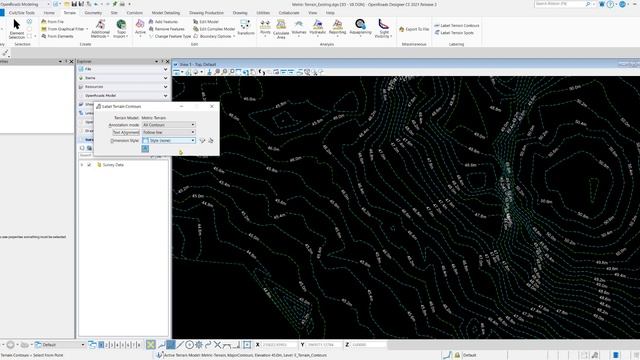Click the Calculate Area tool
This screenshot has height=360, width=640.
281,29
